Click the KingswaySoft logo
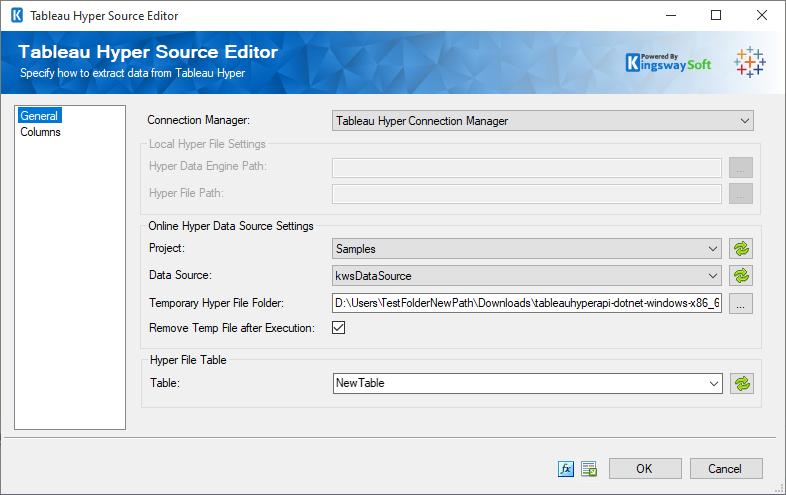Viewport: 786px width, 495px height. coord(668,63)
